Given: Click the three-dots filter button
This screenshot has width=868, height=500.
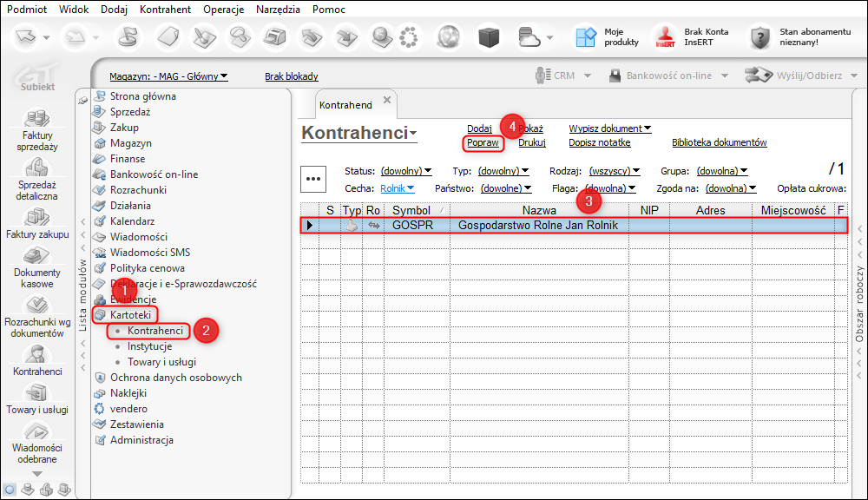Looking at the screenshot, I should (x=313, y=179).
